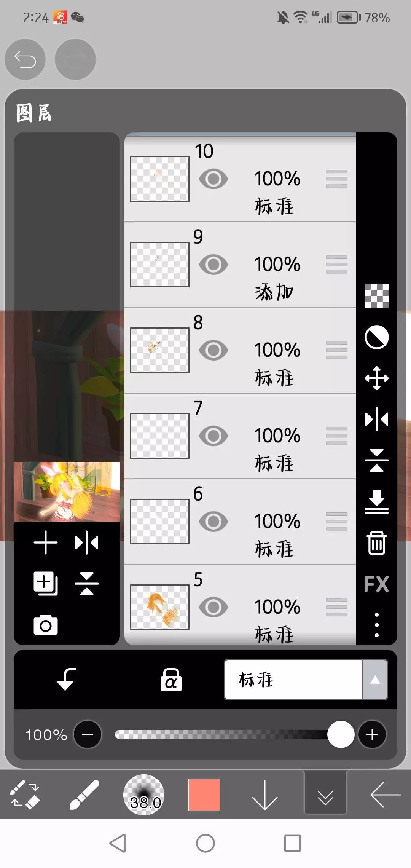
Task: Increase opacity with the plus button
Action: 372,734
